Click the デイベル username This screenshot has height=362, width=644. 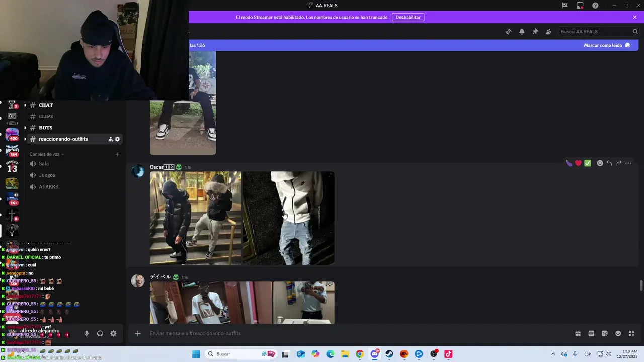tap(160, 277)
